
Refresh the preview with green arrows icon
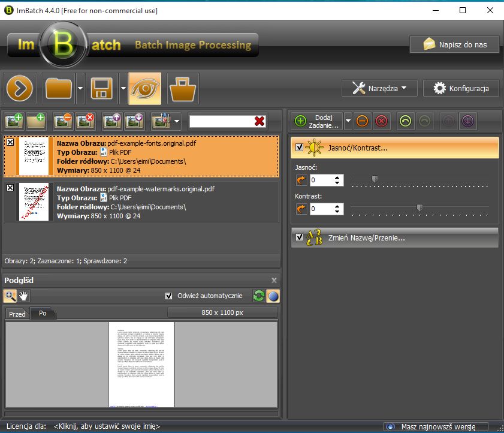[x=259, y=296]
